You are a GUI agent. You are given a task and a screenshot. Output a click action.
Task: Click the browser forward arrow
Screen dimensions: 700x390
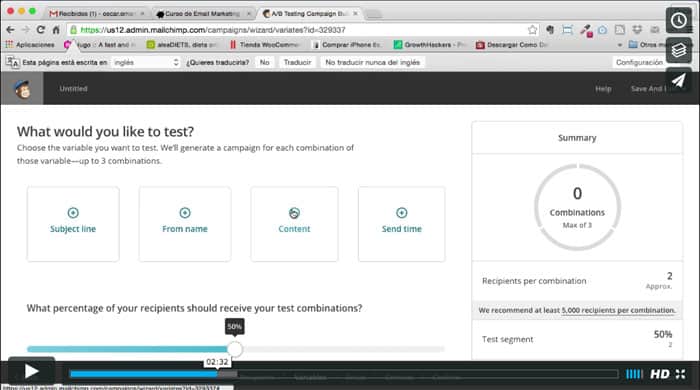[x=25, y=30]
